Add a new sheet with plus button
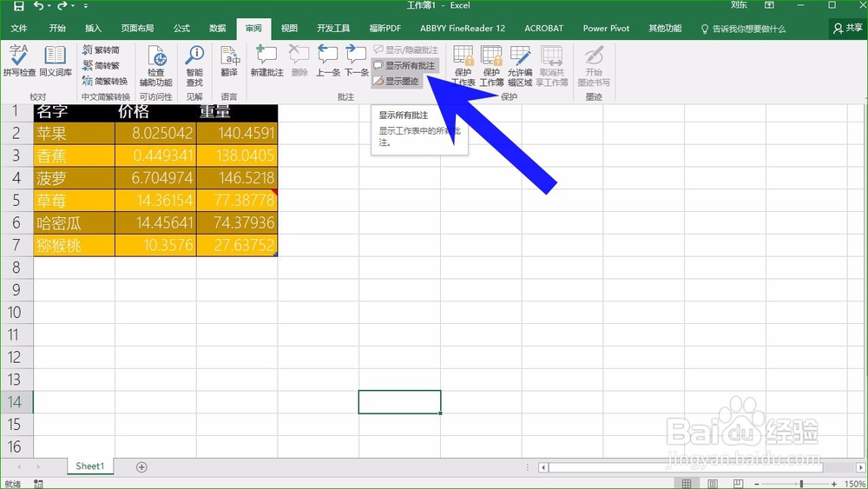 pyautogui.click(x=141, y=467)
